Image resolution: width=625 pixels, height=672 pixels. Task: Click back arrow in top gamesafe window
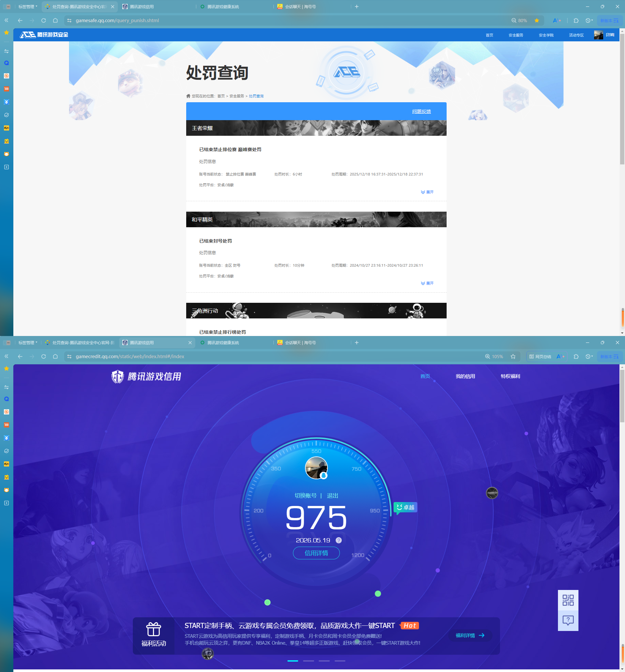coord(20,20)
